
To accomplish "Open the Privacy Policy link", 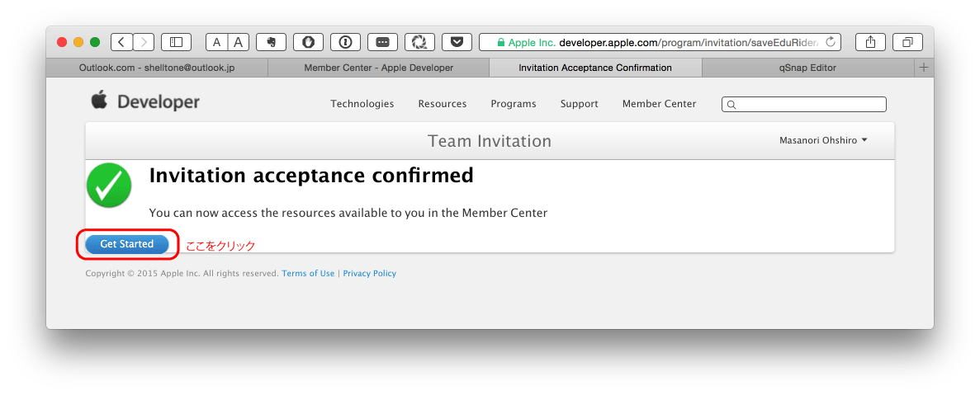I will (369, 273).
